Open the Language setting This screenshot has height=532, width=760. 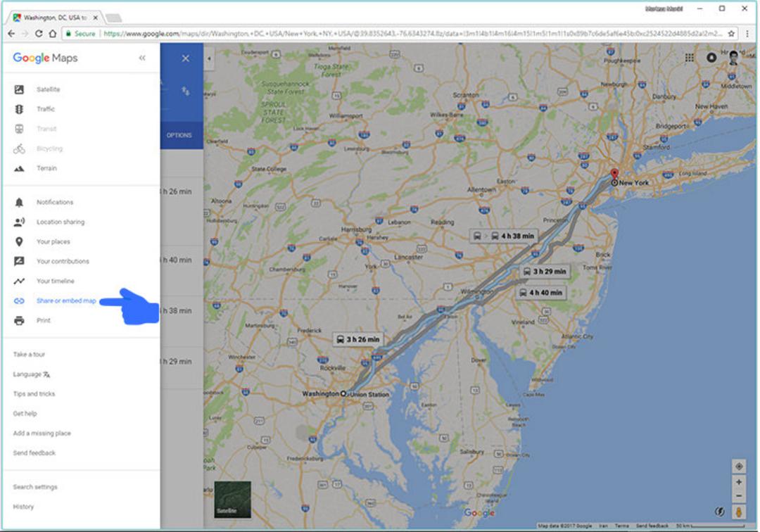point(32,374)
